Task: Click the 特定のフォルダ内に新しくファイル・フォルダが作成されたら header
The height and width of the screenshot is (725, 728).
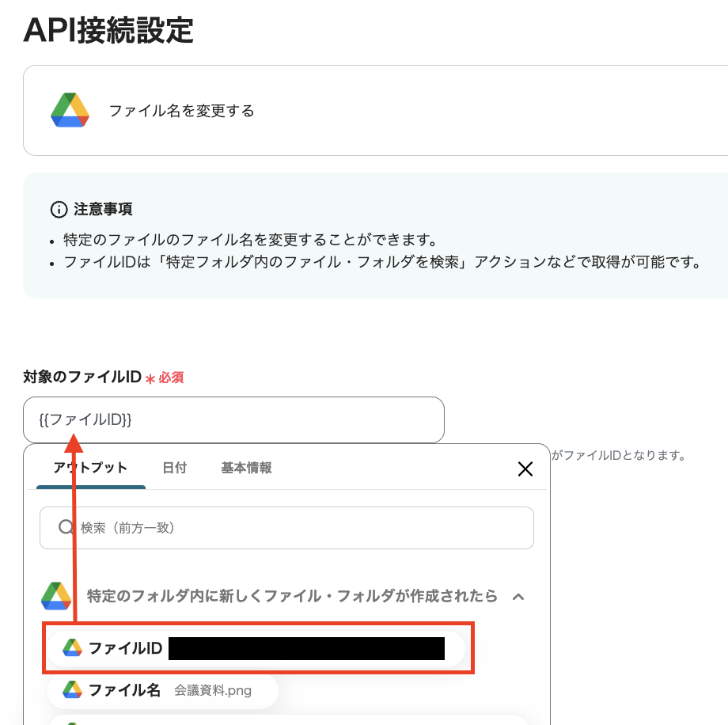Action: [292, 596]
